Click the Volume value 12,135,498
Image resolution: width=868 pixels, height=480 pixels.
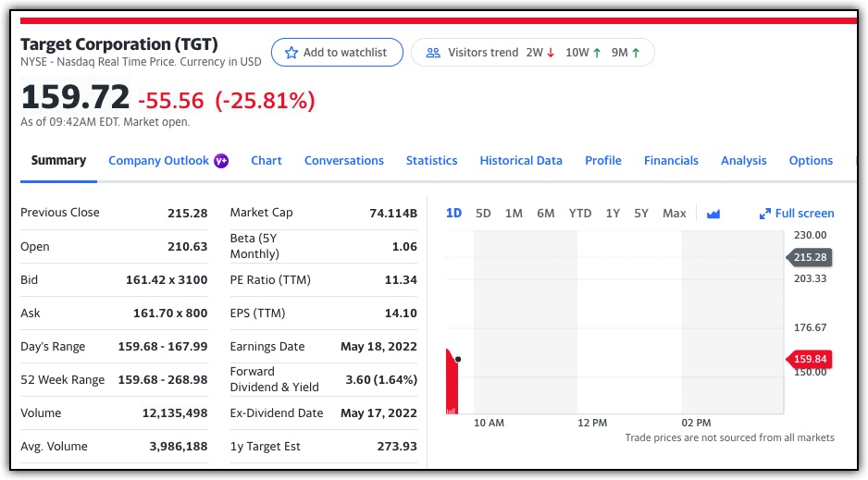pos(175,413)
